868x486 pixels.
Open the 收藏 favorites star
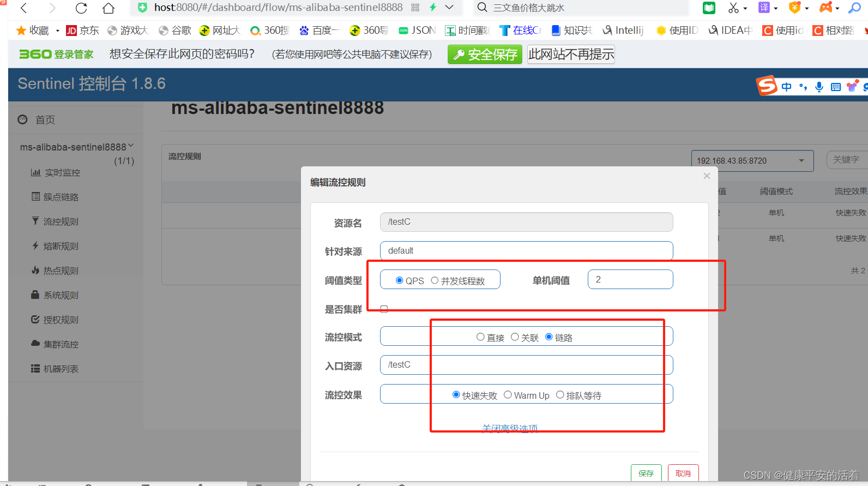click(x=32, y=31)
